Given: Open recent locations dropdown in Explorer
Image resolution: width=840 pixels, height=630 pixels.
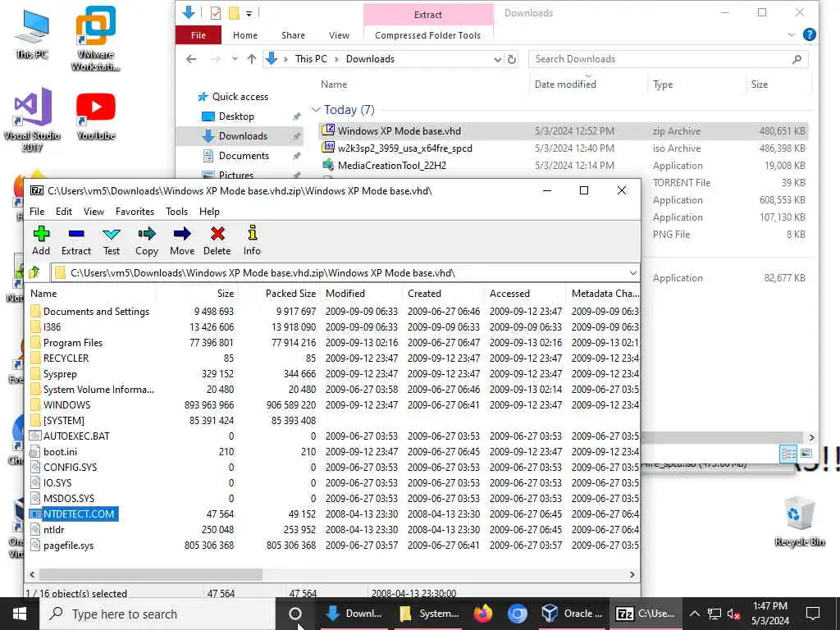Looking at the screenshot, I should pyautogui.click(x=235, y=59).
